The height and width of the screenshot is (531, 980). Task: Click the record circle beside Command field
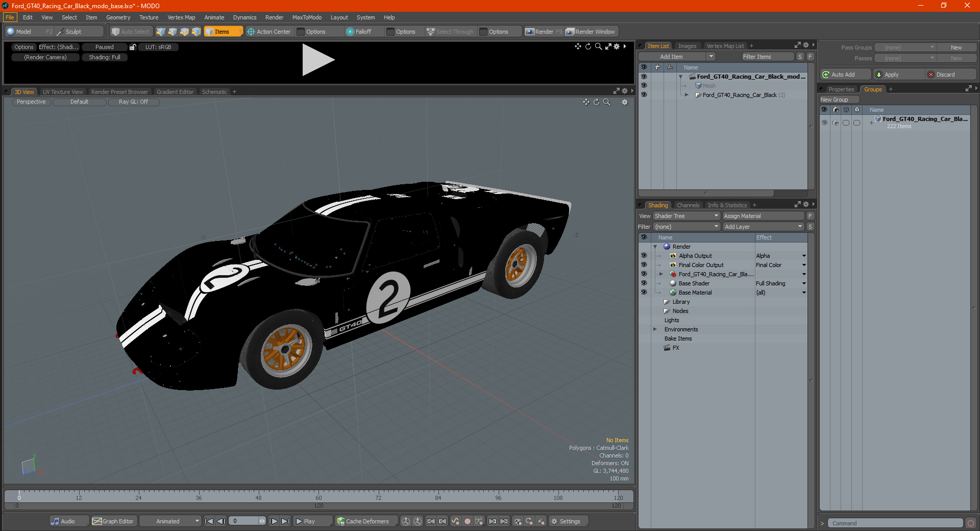click(971, 523)
